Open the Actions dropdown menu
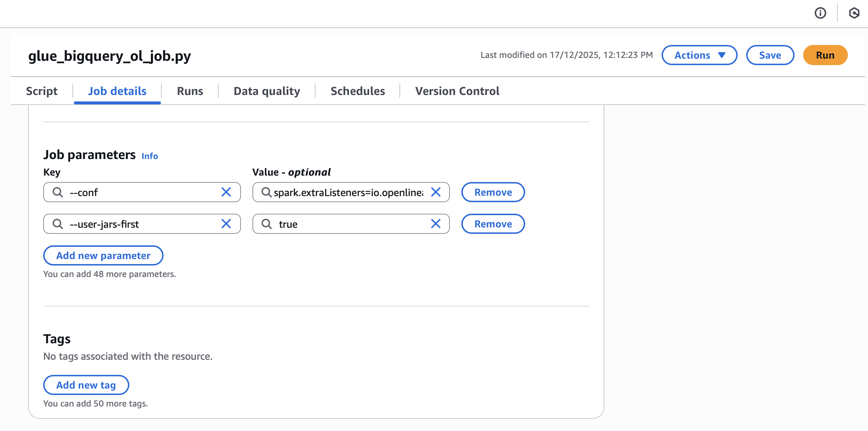Image resolution: width=868 pixels, height=431 pixels. [x=699, y=55]
